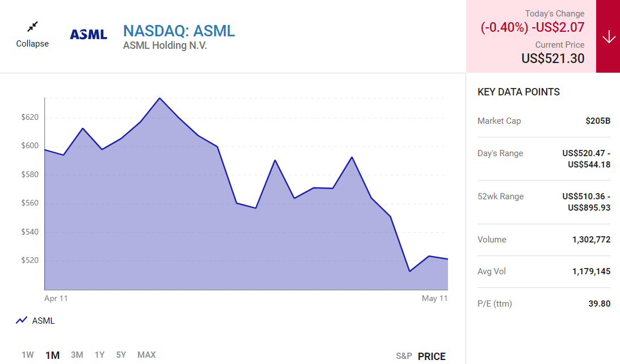Click the ASML Holding N.V. company name
This screenshot has width=620, height=364.
pos(165,45)
